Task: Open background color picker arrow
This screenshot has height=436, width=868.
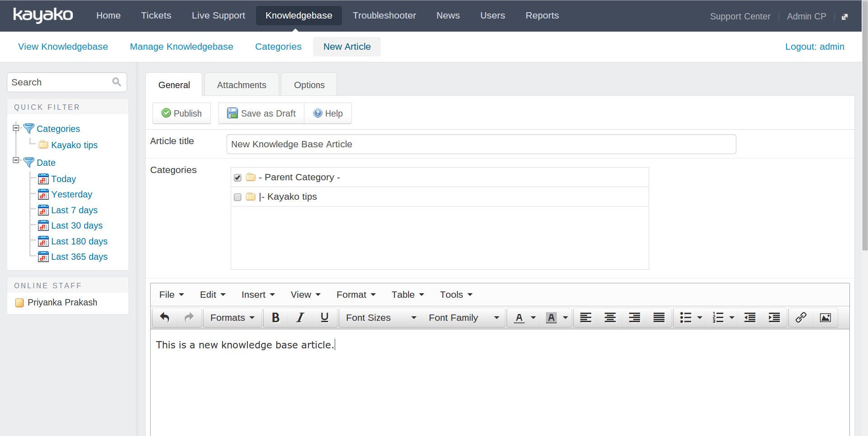Action: 565,318
